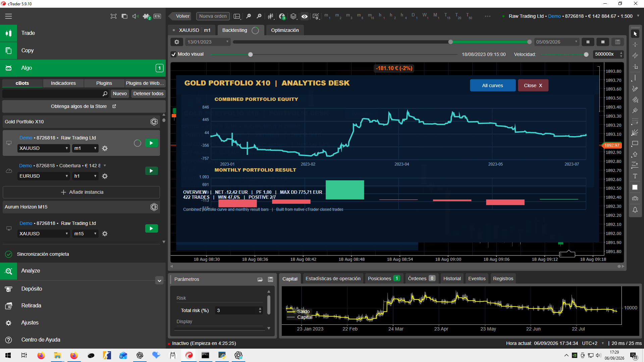The image size is (644, 362).
Task: Click the zoom in magnifier in the toolbar
Action: point(259,16)
